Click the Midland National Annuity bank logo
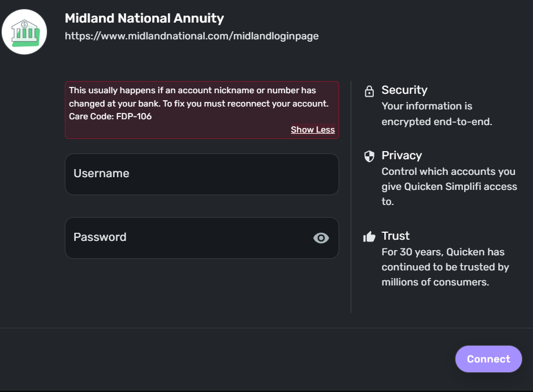 [24, 32]
